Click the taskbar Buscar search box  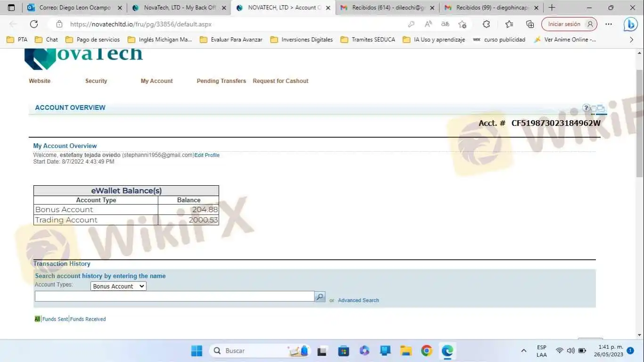[259, 351]
